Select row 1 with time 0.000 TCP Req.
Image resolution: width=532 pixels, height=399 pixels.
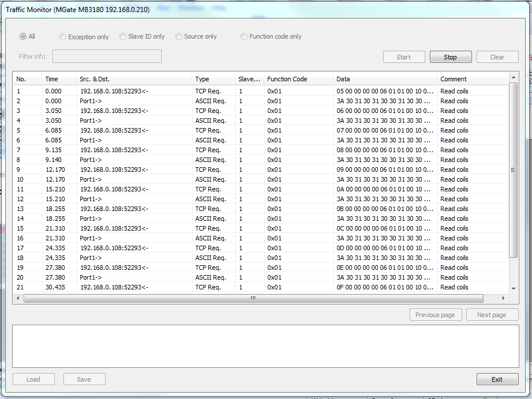coord(261,91)
